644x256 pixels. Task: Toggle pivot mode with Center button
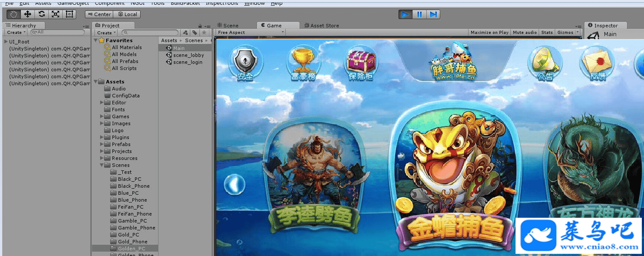tap(99, 14)
